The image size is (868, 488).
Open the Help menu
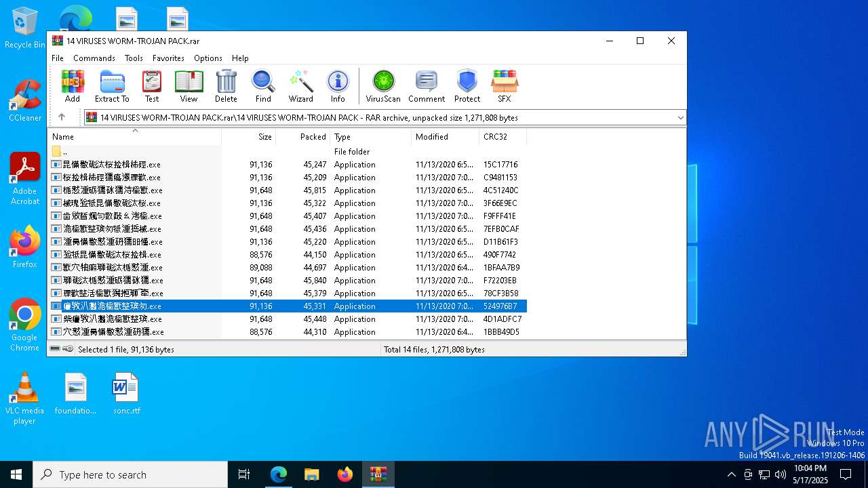[x=240, y=58]
